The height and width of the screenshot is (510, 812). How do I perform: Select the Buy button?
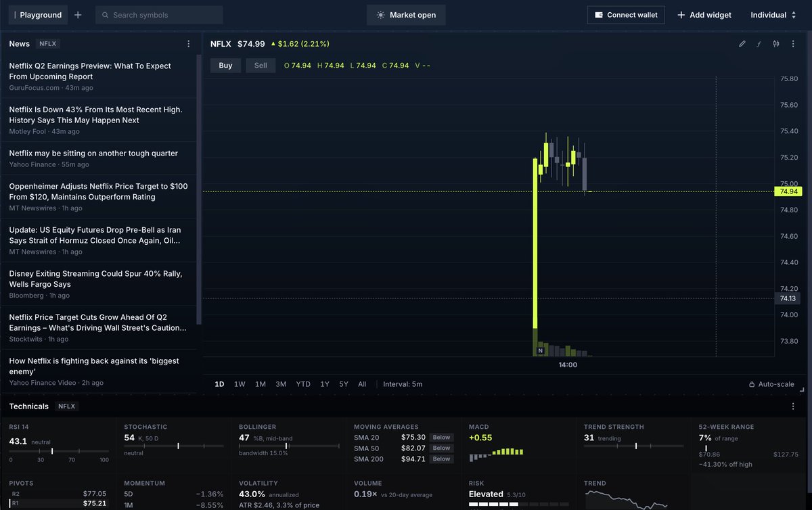coord(225,66)
